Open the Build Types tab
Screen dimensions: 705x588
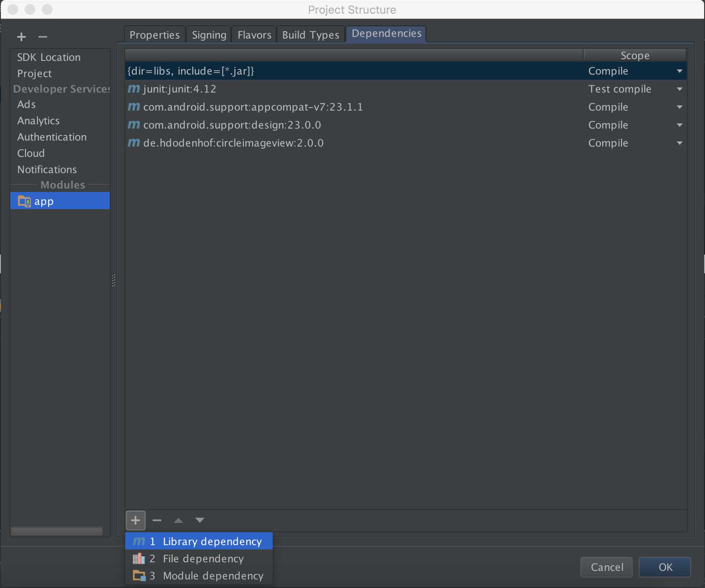click(310, 35)
